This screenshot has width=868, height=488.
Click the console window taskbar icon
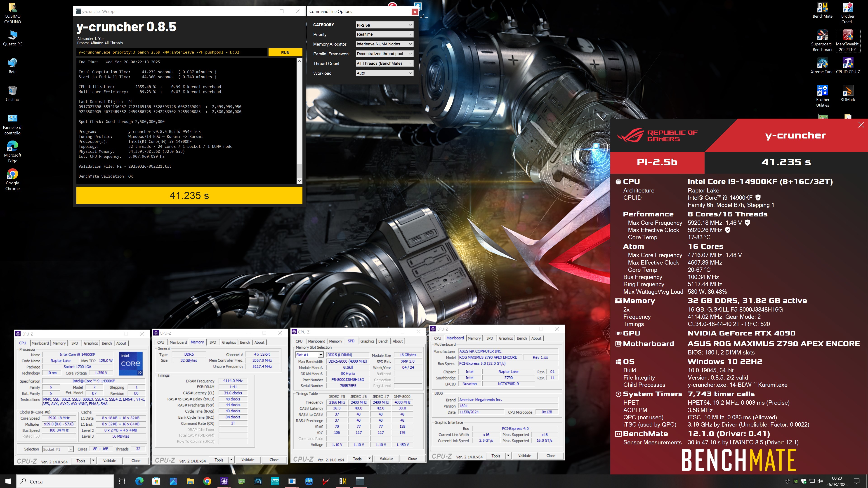tap(360, 481)
